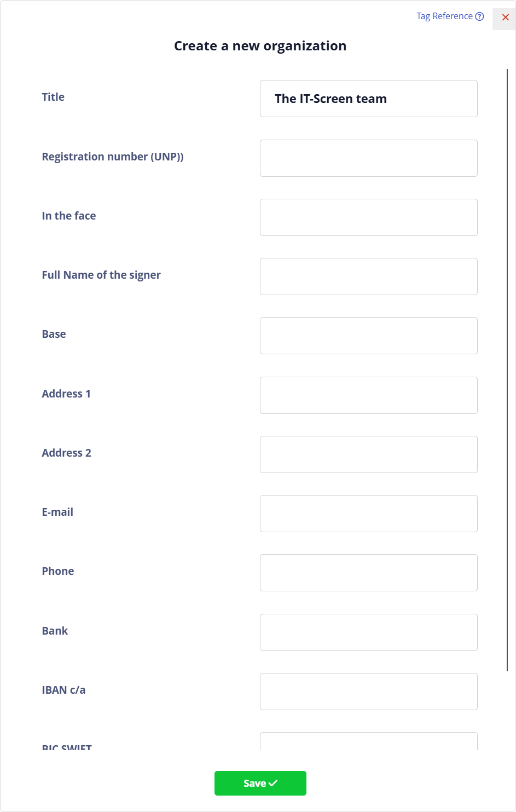Click the Create a new organization heading
Viewport: 516px width, 812px height.
click(260, 46)
